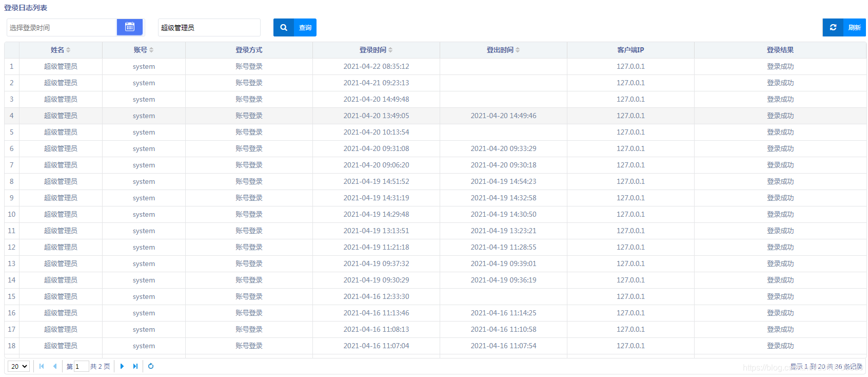Sort by the 登录时间 column arrows
The height and width of the screenshot is (377, 868).
[x=390, y=50]
